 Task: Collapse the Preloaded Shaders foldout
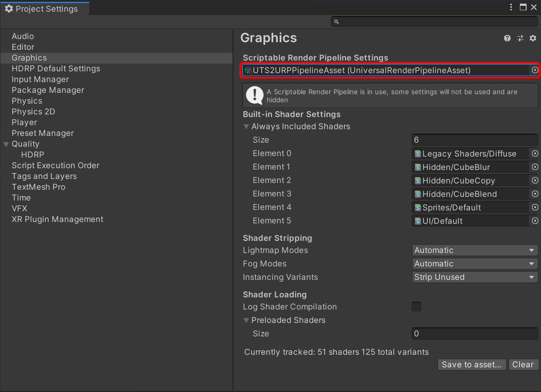[246, 321]
